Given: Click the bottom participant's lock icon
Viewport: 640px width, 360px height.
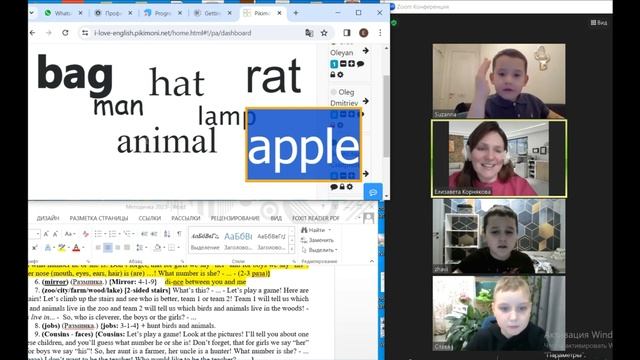Looking at the screenshot, I should (342, 187).
